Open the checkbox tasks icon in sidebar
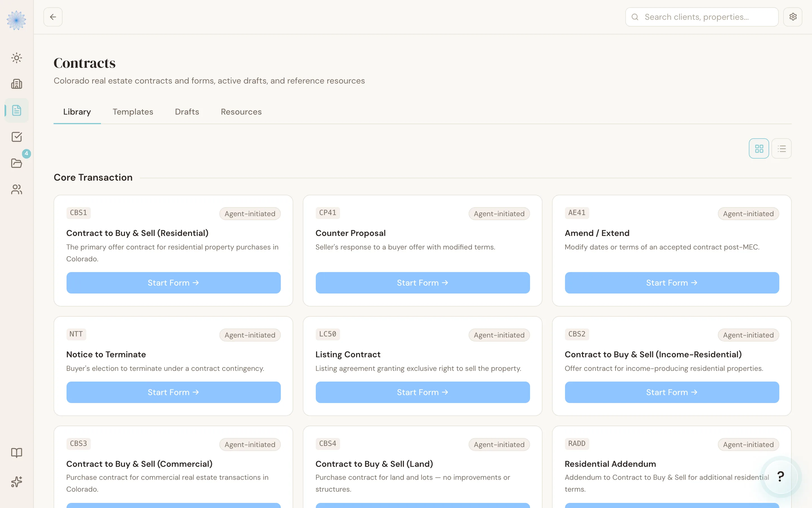 tap(16, 137)
